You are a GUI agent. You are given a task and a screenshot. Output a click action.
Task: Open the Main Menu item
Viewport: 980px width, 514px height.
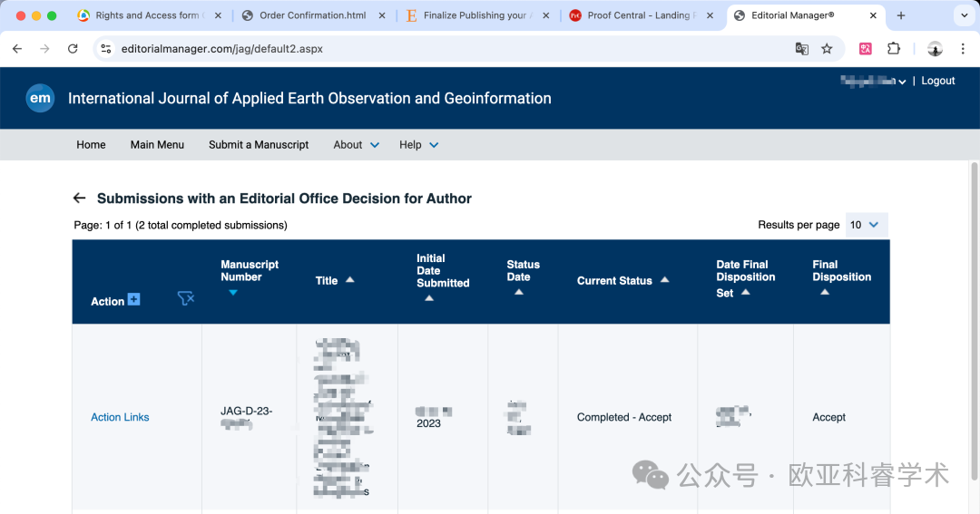[157, 145]
